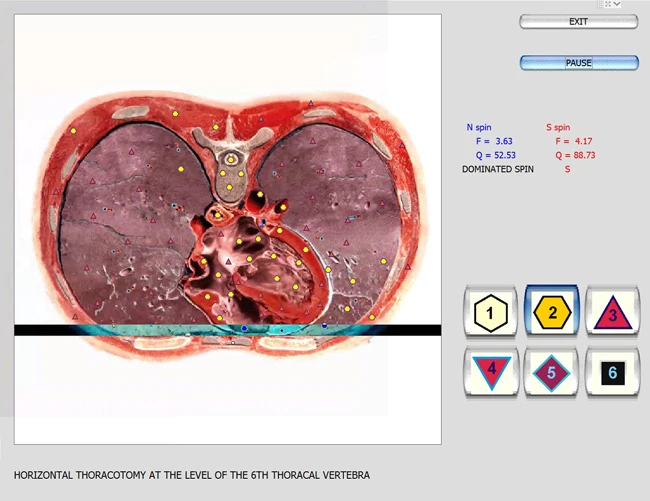Click the horizontal thoracotomy caption text
The width and height of the screenshot is (650, 501).
coord(192,473)
